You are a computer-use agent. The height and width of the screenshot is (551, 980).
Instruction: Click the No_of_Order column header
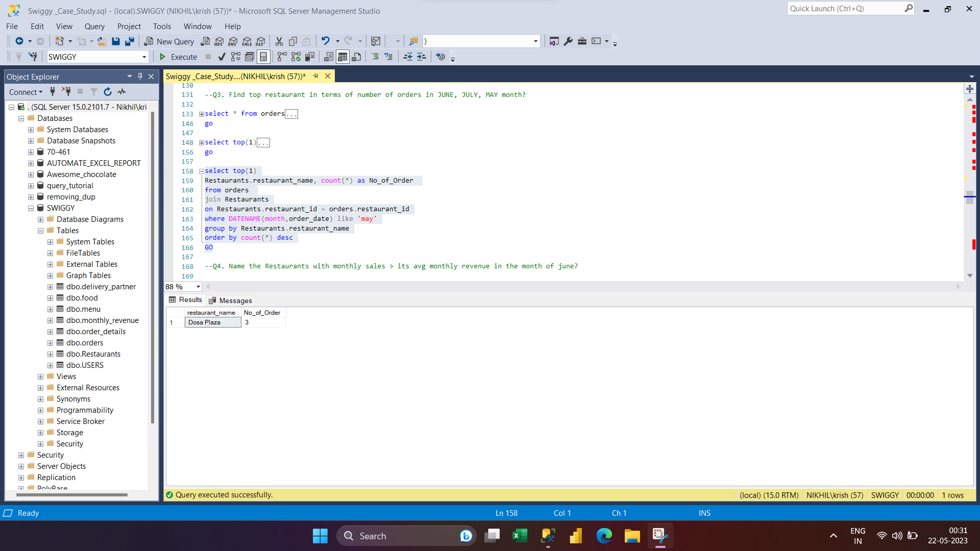[262, 313]
